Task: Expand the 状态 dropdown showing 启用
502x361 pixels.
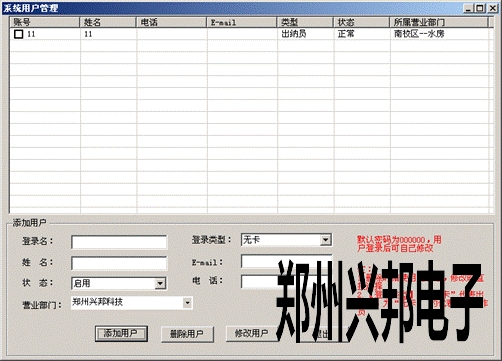Action: coord(160,284)
